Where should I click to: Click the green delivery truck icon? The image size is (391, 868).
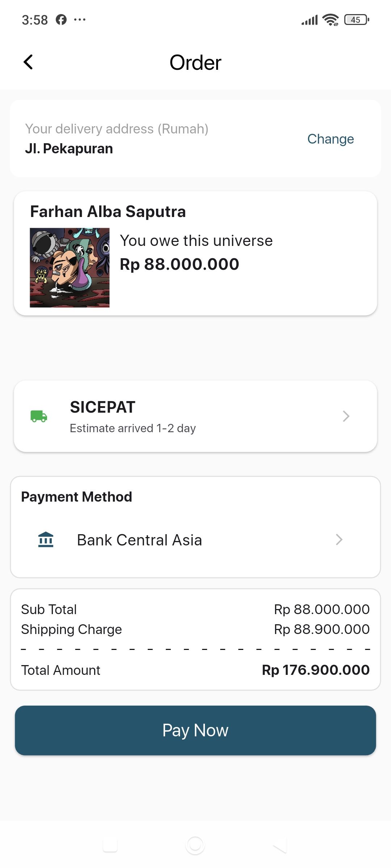(x=39, y=416)
